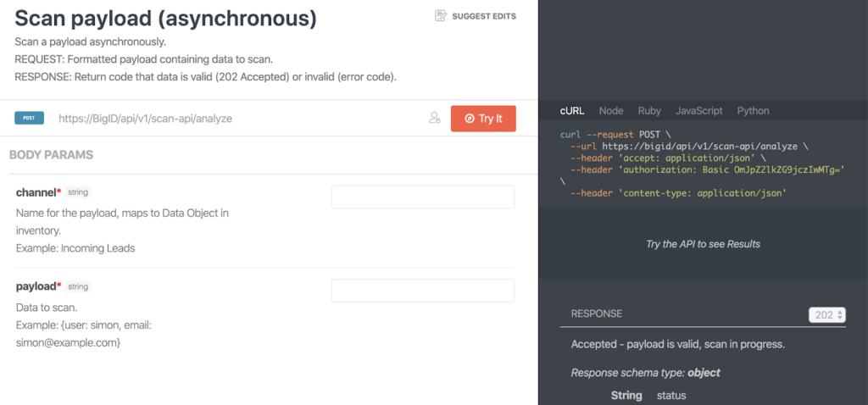
Task: Click 'Try the API to see Results' text
Action: click(x=703, y=244)
